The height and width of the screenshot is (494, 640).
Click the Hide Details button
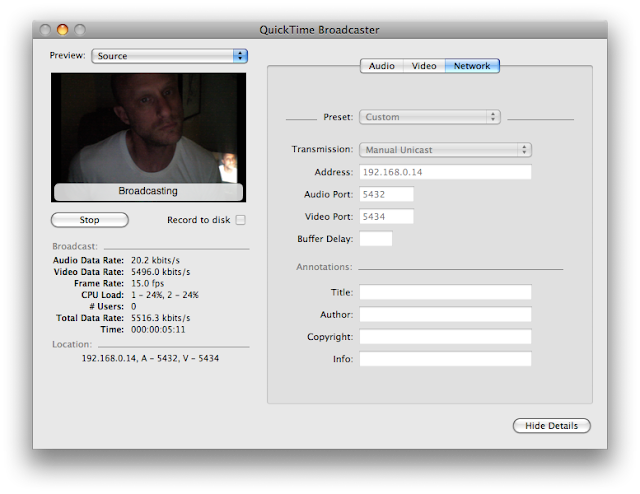coord(551,425)
